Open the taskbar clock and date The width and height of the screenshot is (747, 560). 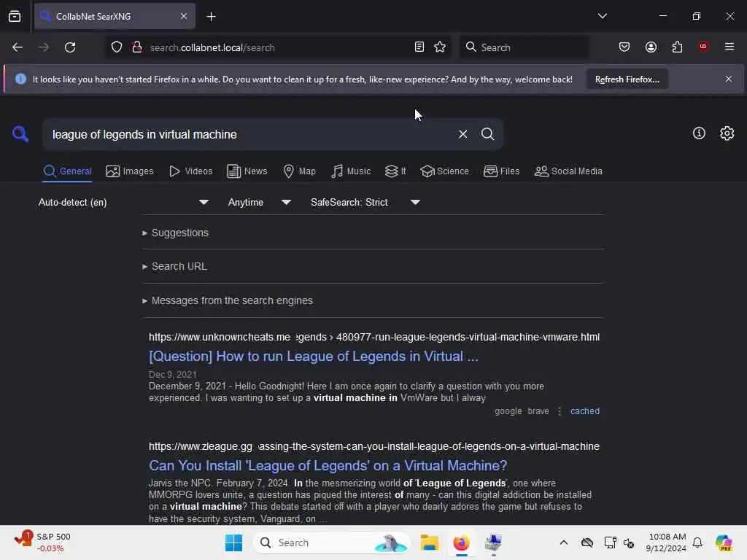pyautogui.click(x=666, y=542)
